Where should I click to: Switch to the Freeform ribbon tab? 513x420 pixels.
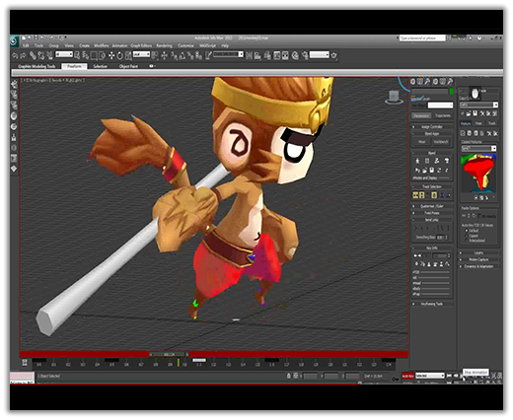pos(75,66)
